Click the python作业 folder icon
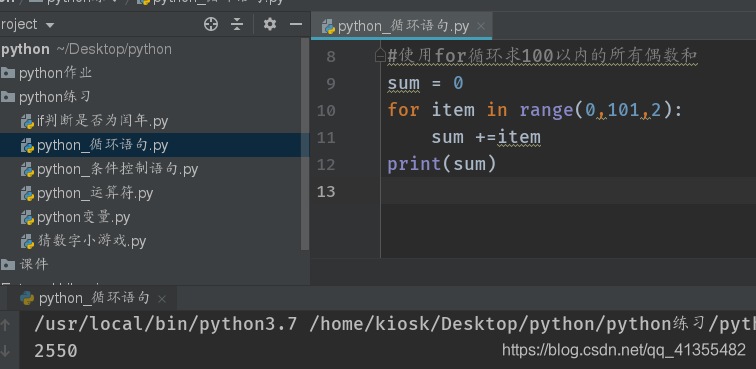756x369 pixels. pos(8,73)
